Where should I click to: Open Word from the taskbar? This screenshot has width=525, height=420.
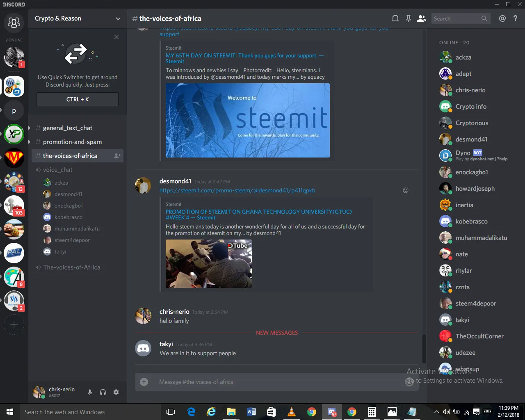click(x=251, y=412)
